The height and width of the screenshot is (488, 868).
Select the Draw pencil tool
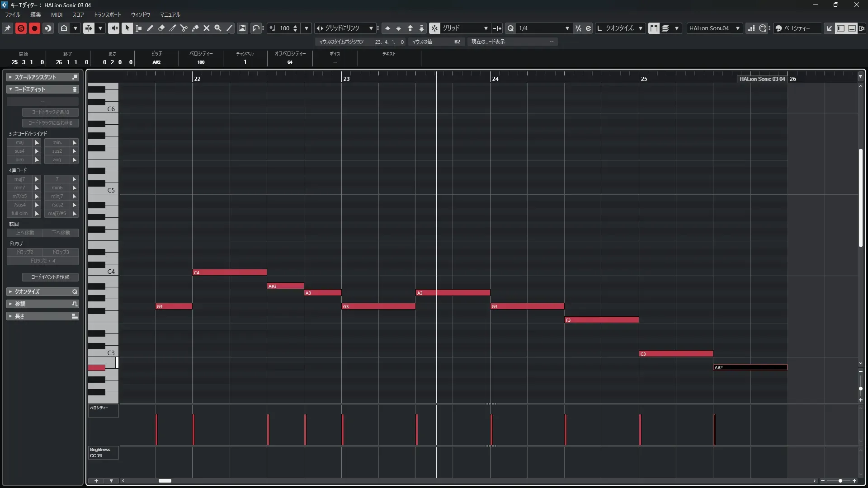click(150, 28)
